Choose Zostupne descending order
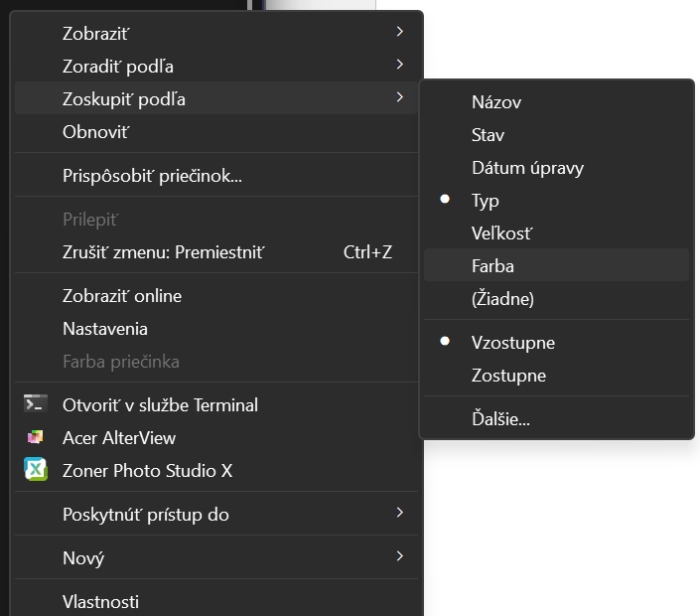Screen dimensions: 700x616 click(x=508, y=376)
